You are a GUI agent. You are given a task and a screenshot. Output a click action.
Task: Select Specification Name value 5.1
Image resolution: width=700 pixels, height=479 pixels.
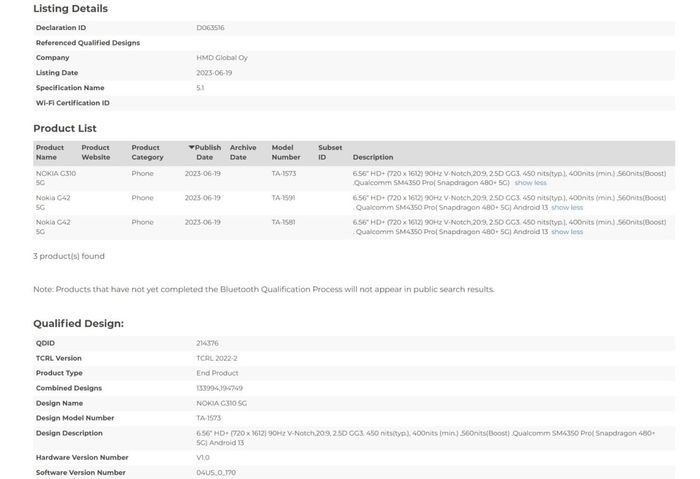(x=200, y=88)
